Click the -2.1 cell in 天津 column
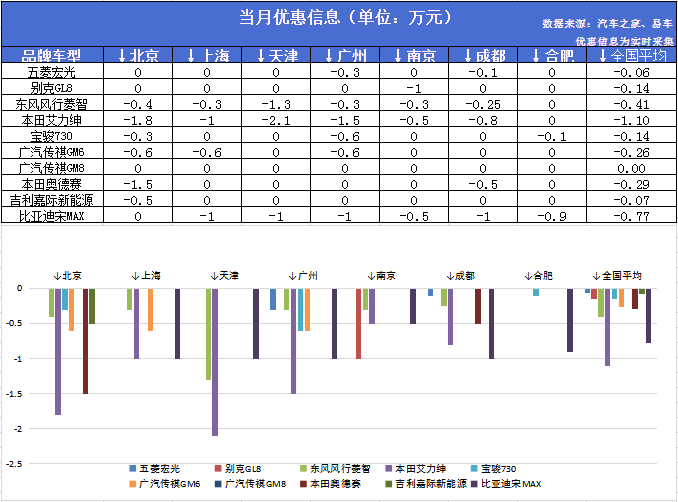This screenshot has width=678, height=502. tap(276, 120)
